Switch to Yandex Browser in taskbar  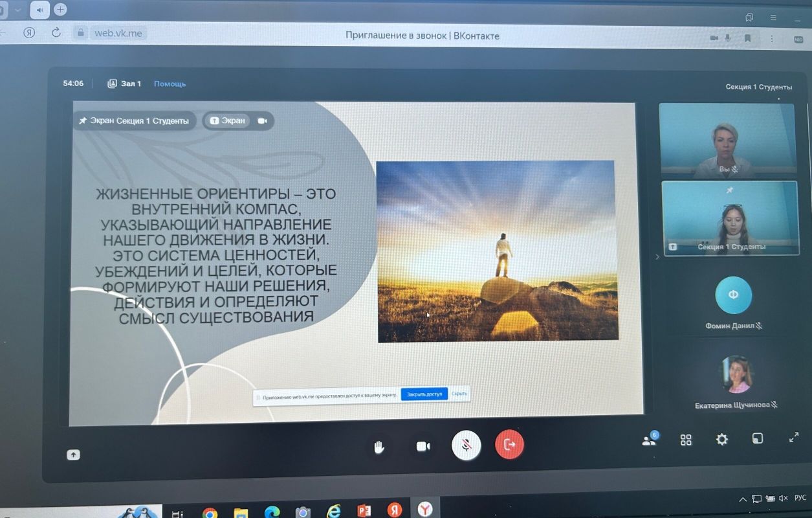pyautogui.click(x=425, y=510)
